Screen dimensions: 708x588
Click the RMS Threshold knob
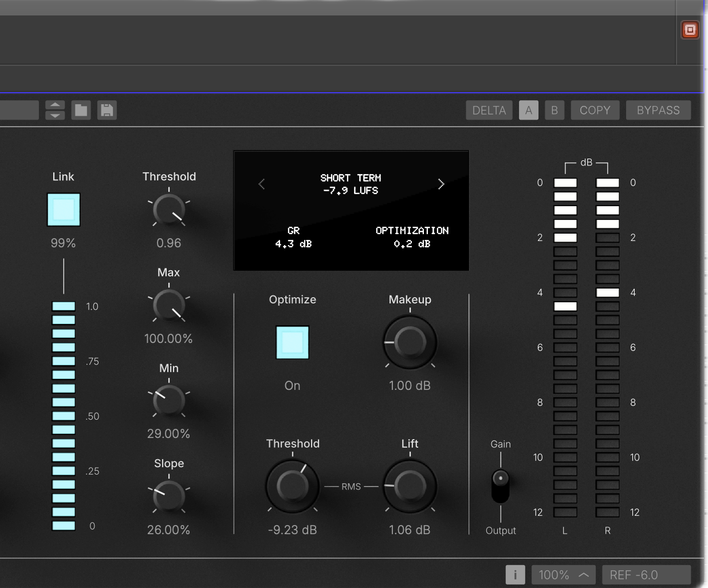[x=293, y=486]
